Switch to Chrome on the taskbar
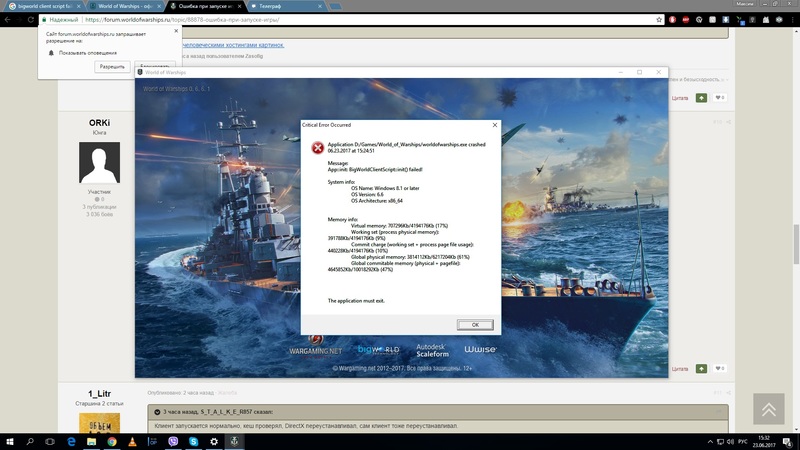This screenshot has height=450, width=800. click(x=112, y=442)
